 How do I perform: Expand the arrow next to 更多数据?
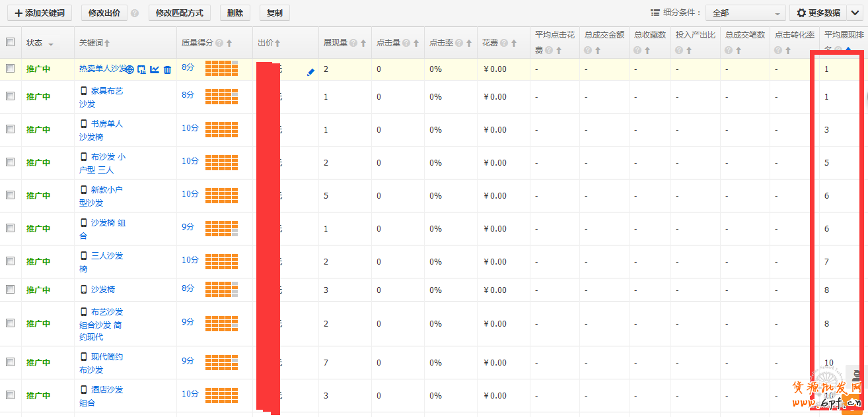[x=854, y=13]
